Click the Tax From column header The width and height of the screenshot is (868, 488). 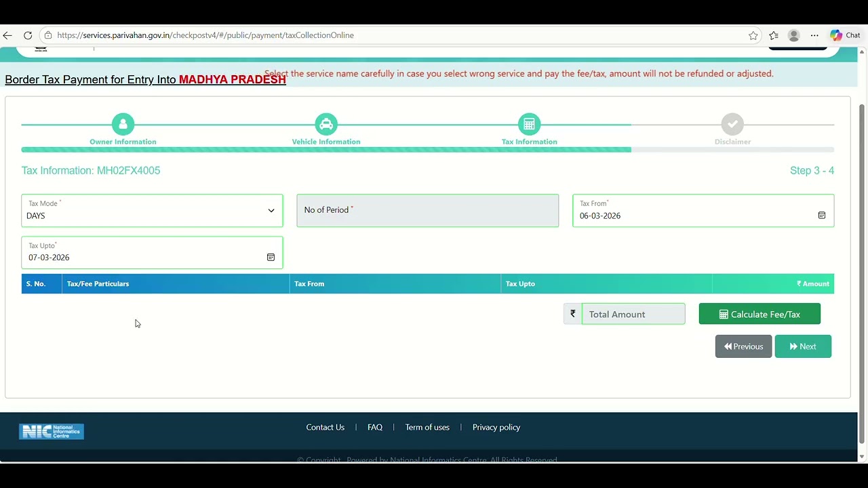coord(395,284)
